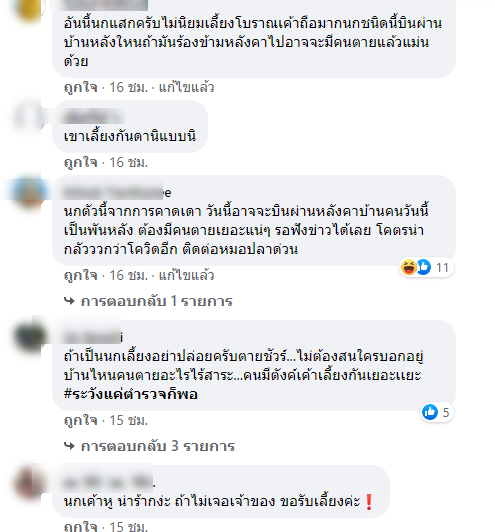495x532 pixels.
Task: Click the blue thumbs-up beside count 11
Action: click(x=423, y=267)
